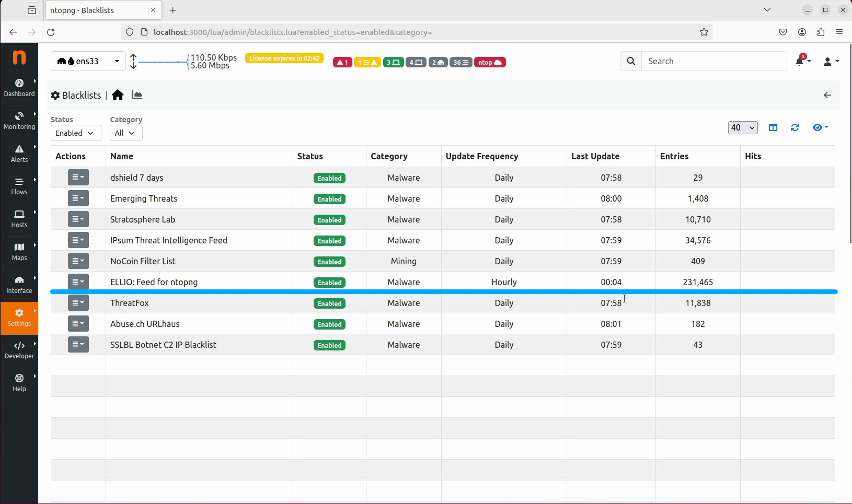852x504 pixels.
Task: Bookmark this page with the star icon
Action: pyautogui.click(x=704, y=32)
